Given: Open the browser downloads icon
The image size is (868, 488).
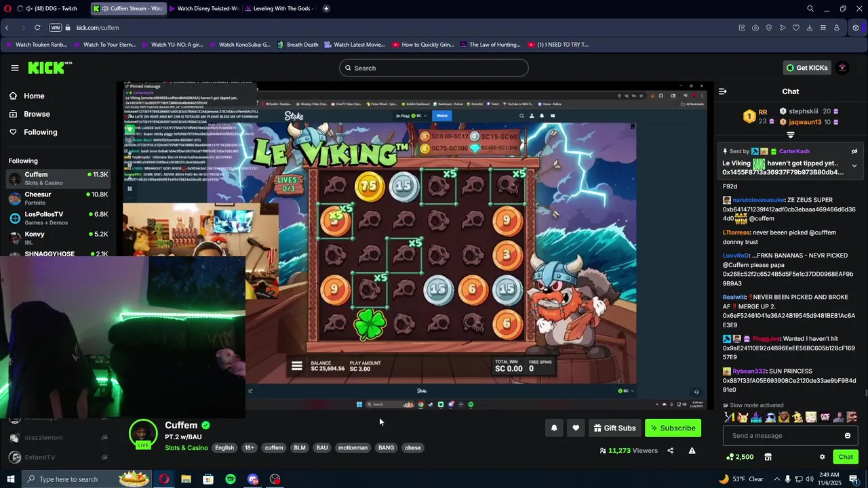Looking at the screenshot, I should pos(810,28).
